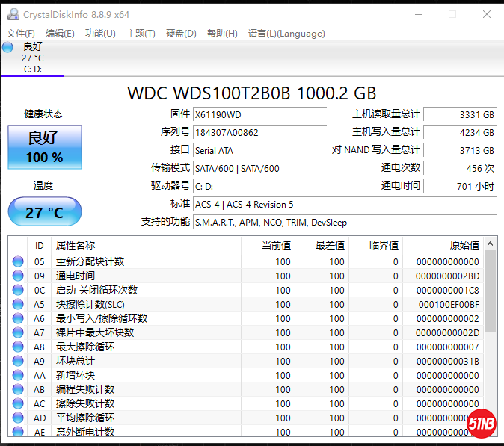The image size is (504, 446).
Task: Click the attribute list vertical scrollbar
Action: [x=490, y=291]
